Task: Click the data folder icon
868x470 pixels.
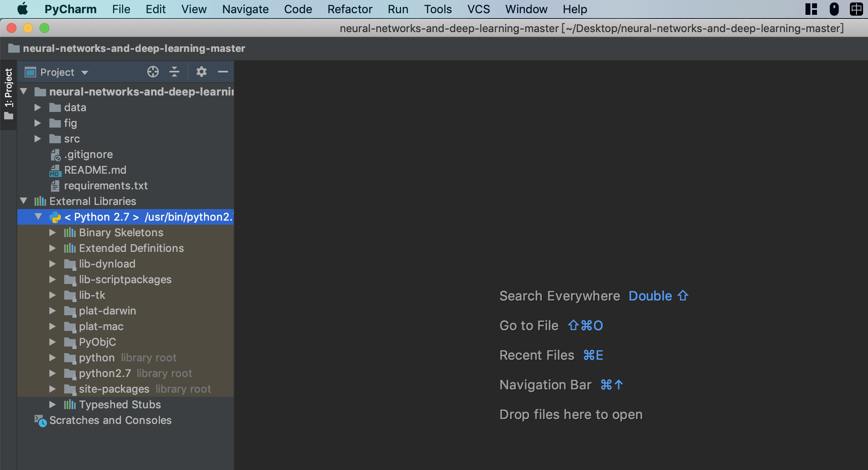Action: pyautogui.click(x=55, y=108)
